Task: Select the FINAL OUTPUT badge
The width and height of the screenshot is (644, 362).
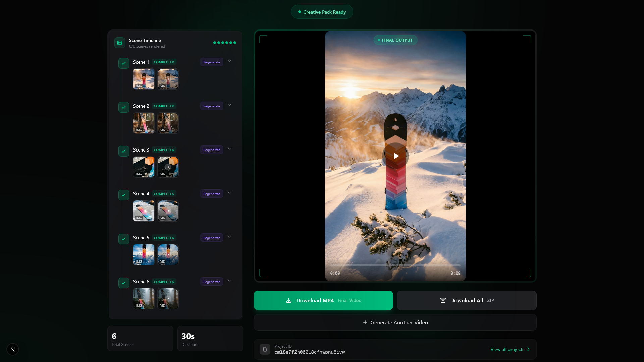Action: pyautogui.click(x=395, y=40)
